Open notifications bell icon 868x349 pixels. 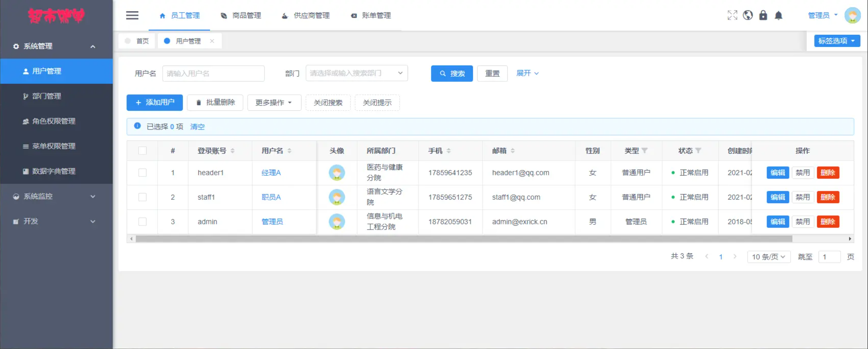[x=778, y=16]
